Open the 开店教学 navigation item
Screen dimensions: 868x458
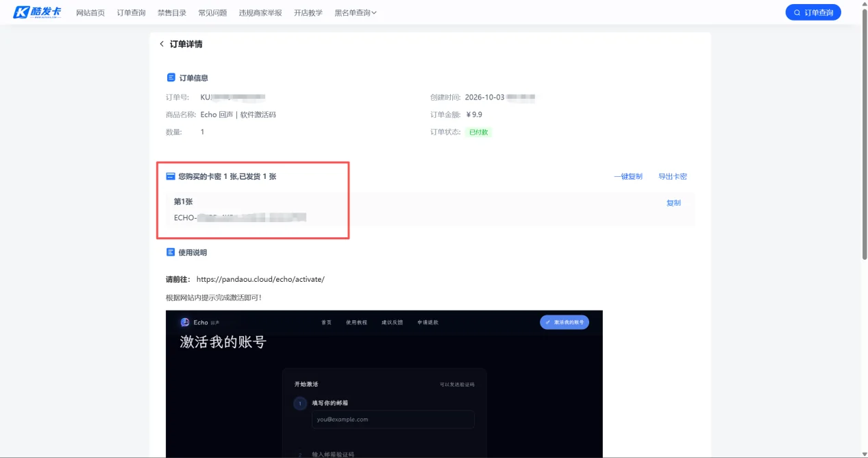tap(308, 12)
